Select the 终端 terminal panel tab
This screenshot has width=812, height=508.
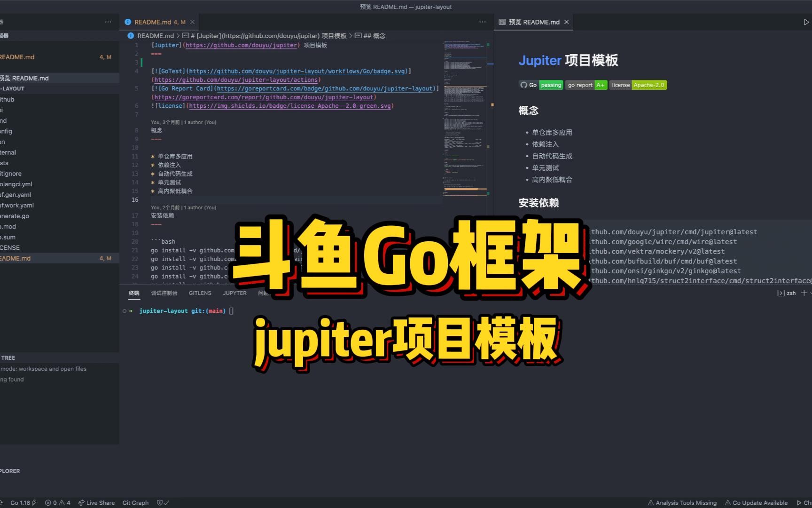[x=134, y=293]
